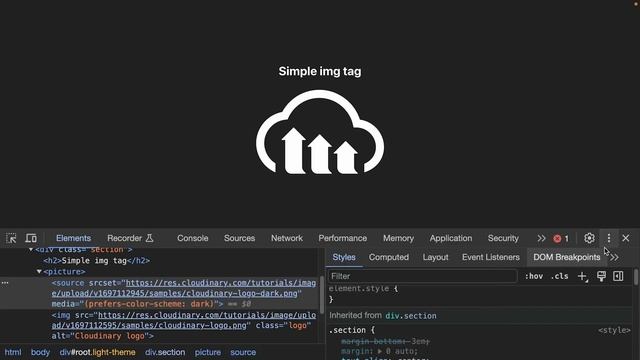Viewport: 640px width, 360px height.
Task: Select the DOM Breakpoints sidebar tab
Action: click(567, 257)
